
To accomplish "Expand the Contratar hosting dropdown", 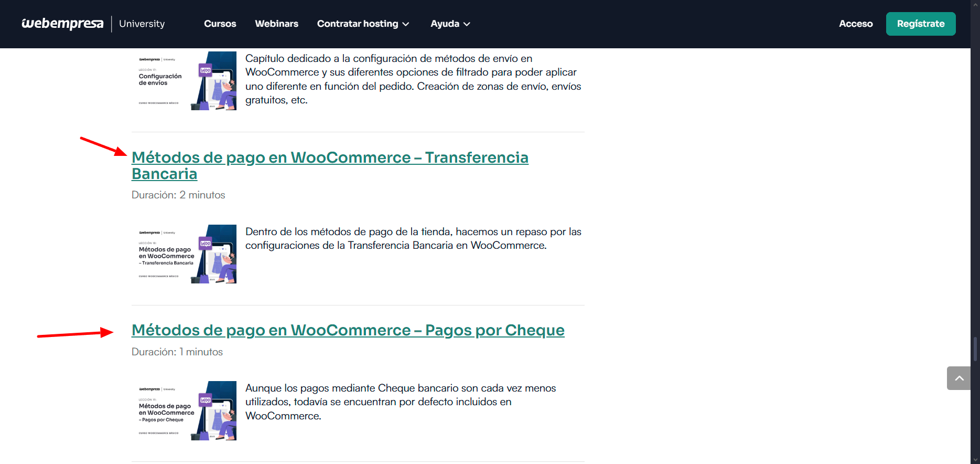I will point(363,24).
